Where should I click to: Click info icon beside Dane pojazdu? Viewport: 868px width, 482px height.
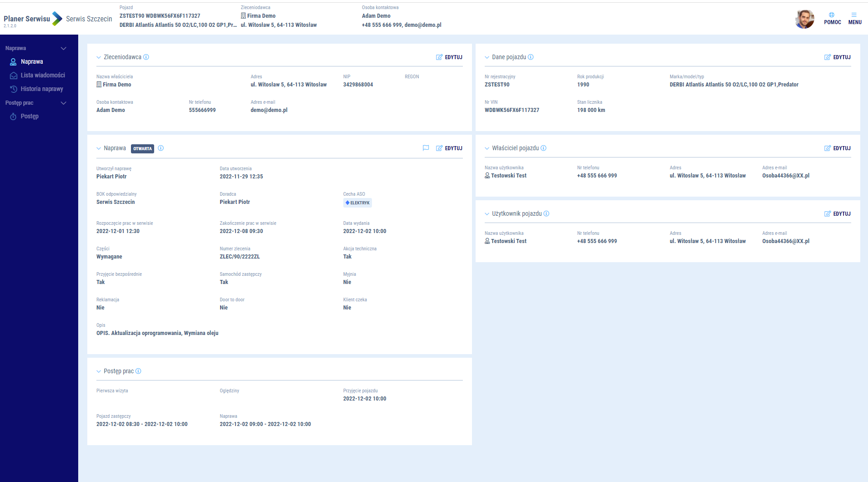(531, 57)
